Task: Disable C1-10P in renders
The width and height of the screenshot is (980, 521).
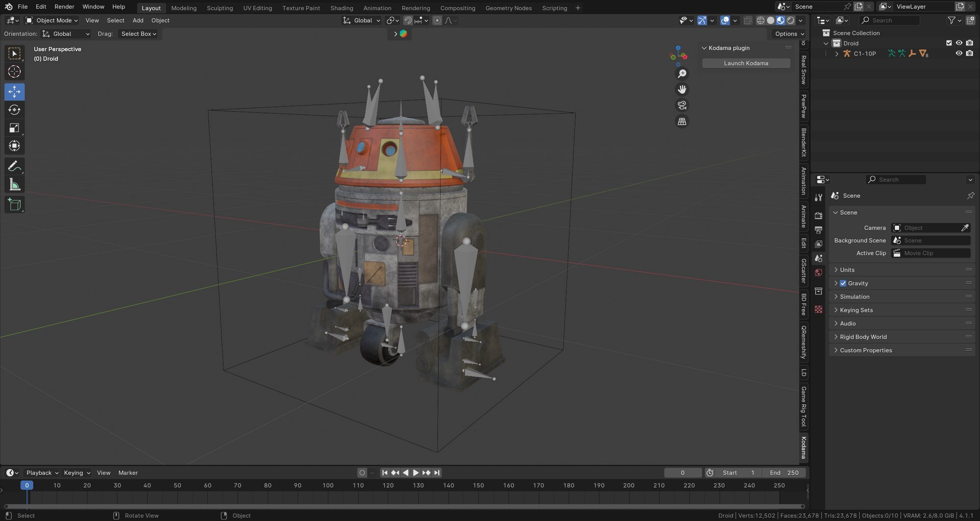Action: (x=969, y=54)
